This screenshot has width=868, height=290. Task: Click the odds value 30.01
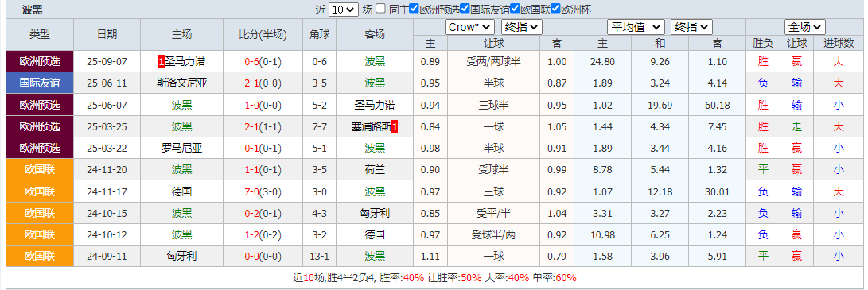(x=718, y=191)
